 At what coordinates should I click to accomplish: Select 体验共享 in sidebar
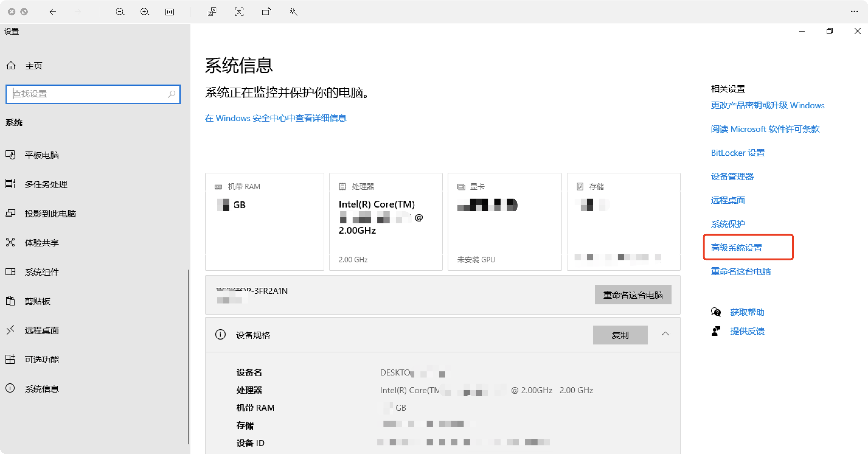(42, 243)
